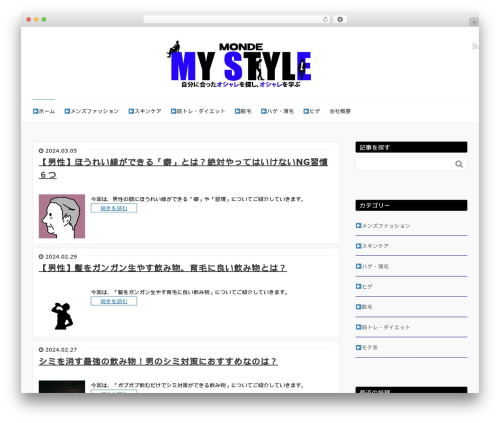Image resolution: width=500 pixels, height=423 pixels.
Task: Click the カテゴリー sidebar heading
Action: [411, 205]
